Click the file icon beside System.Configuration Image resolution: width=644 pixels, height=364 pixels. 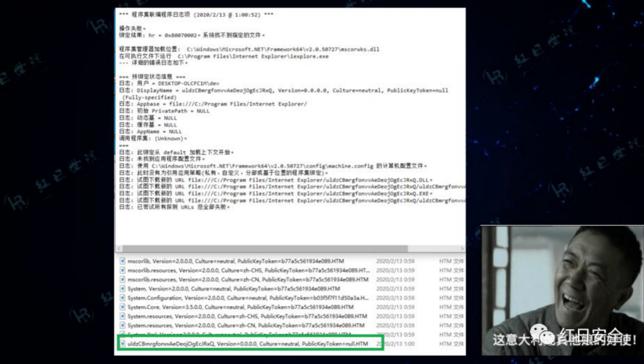click(123, 298)
